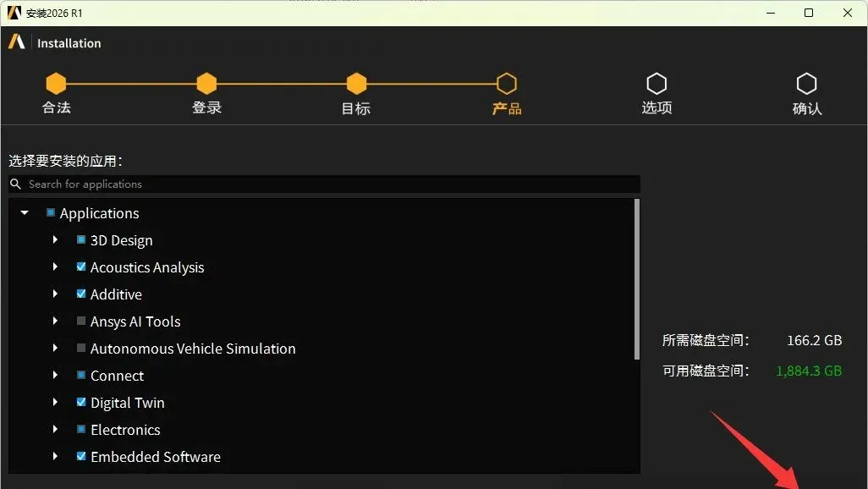Select the Acoustics Analysis row label
The height and width of the screenshot is (489, 868).
click(x=147, y=267)
